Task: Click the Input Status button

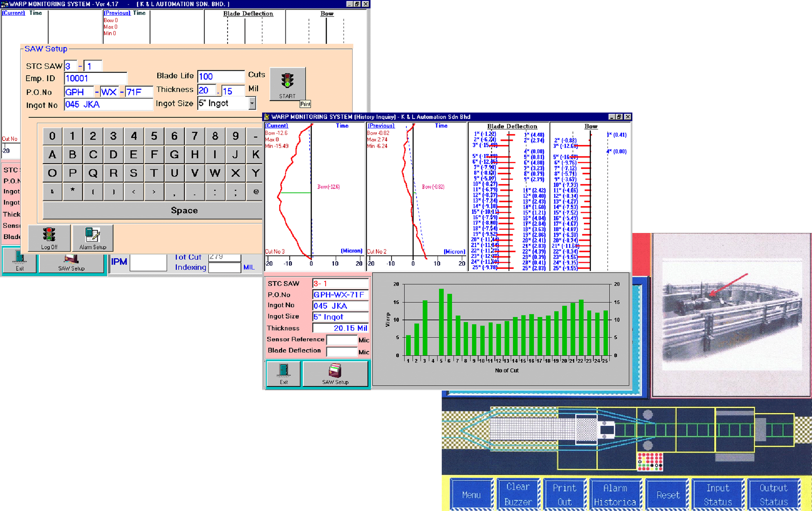Action: pyautogui.click(x=718, y=494)
